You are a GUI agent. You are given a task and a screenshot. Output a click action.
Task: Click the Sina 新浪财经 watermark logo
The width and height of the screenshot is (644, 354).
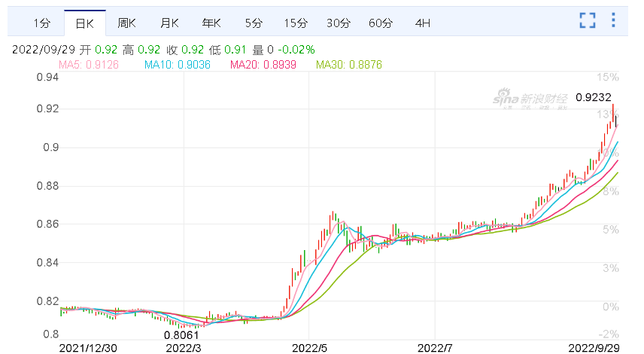530,99
